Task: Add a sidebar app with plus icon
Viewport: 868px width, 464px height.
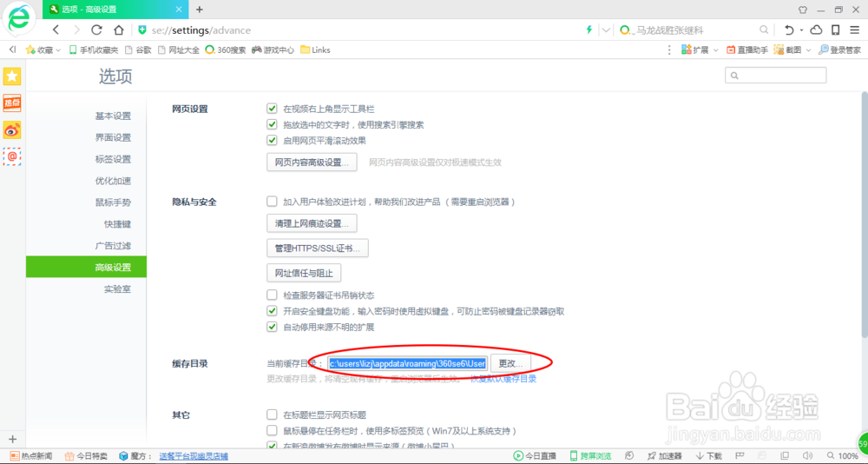Action: (x=13, y=439)
